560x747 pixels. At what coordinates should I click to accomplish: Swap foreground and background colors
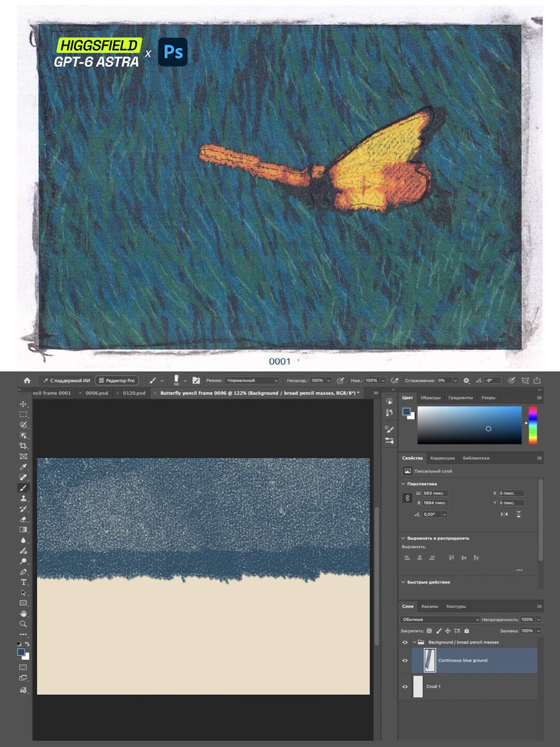[27, 644]
